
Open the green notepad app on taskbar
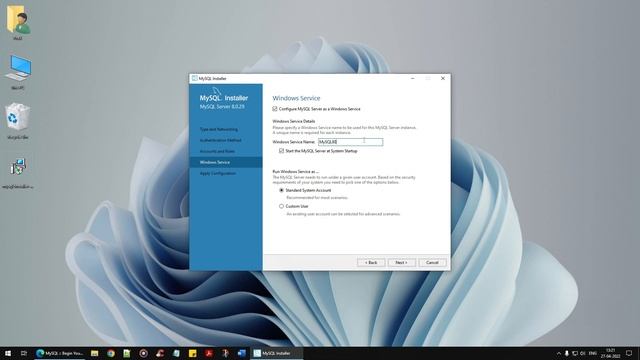click(x=127, y=353)
